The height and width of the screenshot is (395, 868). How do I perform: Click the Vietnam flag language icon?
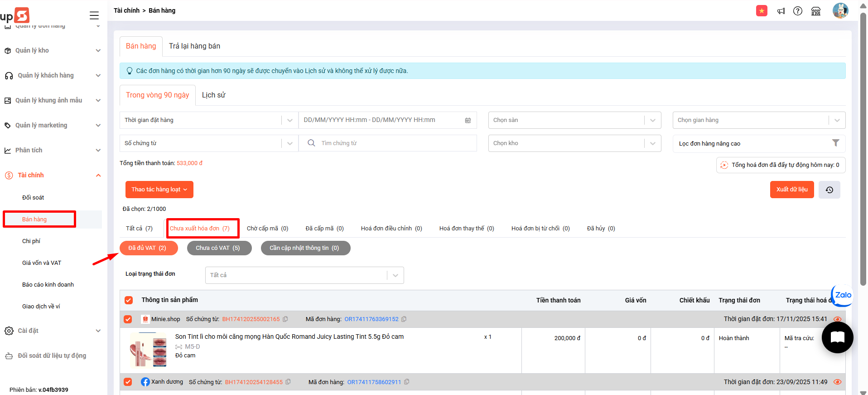762,11
